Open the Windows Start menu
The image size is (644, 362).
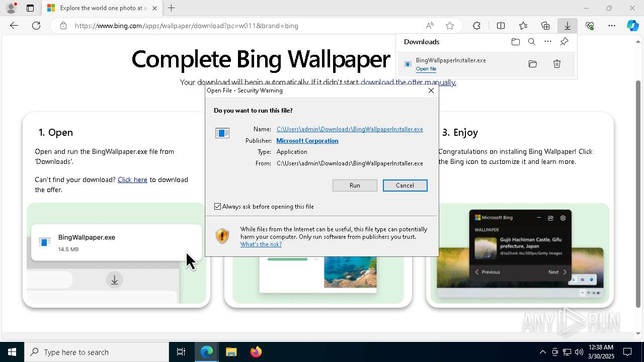coord(12,352)
